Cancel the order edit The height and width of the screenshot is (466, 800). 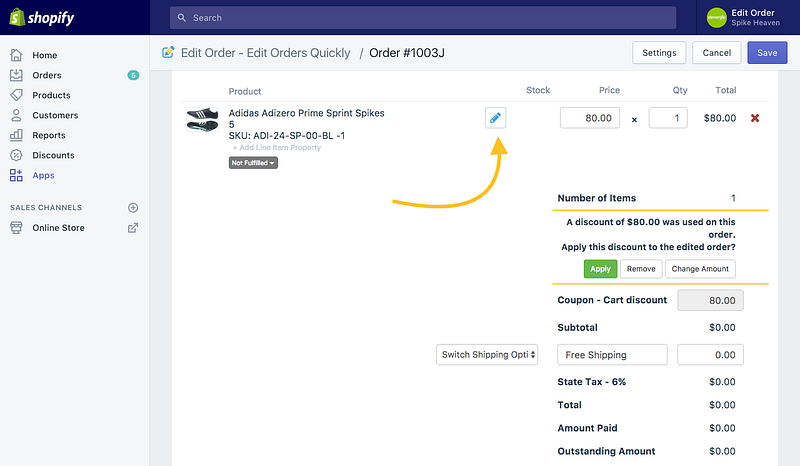click(716, 53)
